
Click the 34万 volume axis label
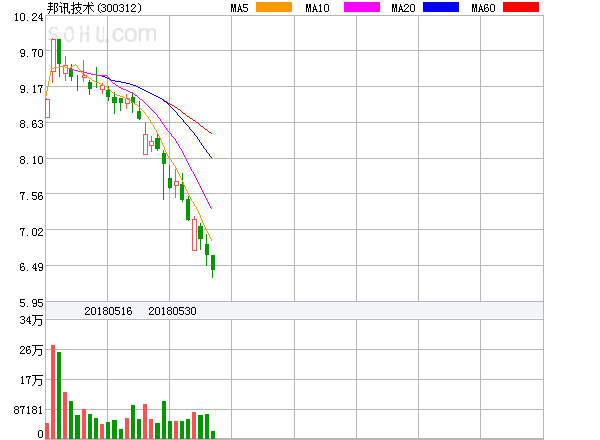[x=31, y=320]
